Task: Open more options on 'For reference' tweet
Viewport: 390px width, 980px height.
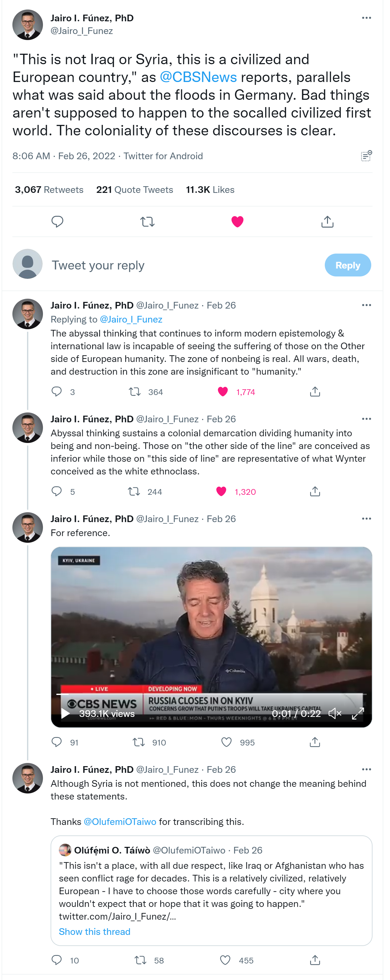Action: tap(366, 519)
